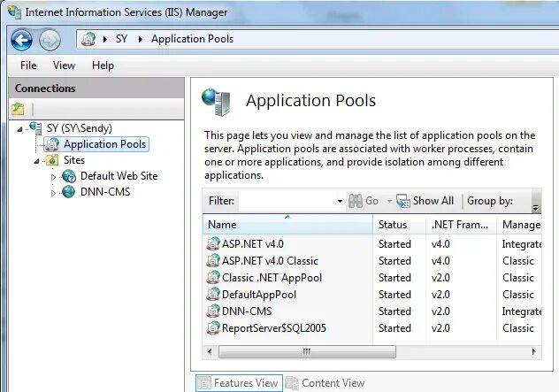Image resolution: width=559 pixels, height=392 pixels.
Task: Open the View menu
Action: [65, 65]
